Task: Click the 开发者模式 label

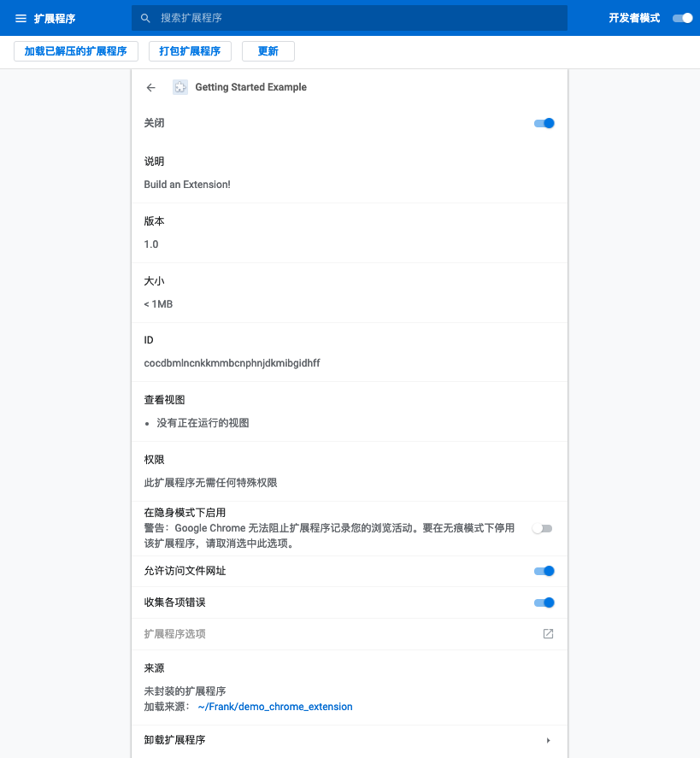Action: pos(634,18)
